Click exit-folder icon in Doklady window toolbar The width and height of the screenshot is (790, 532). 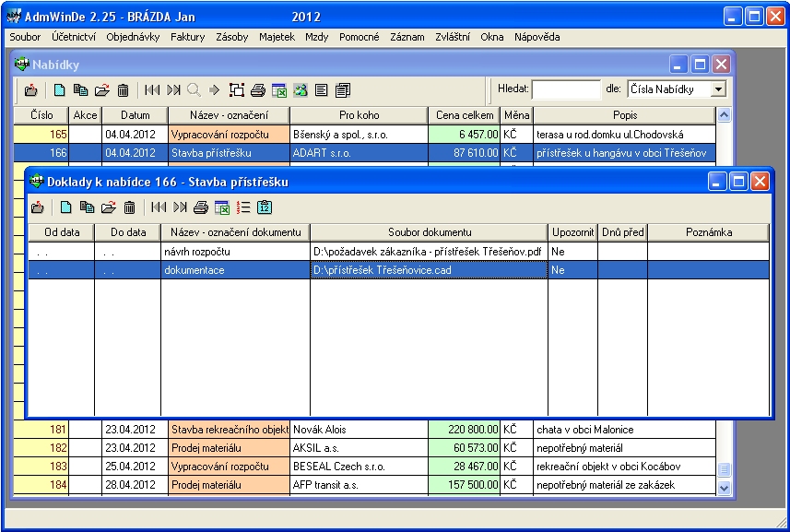pyautogui.click(x=37, y=207)
